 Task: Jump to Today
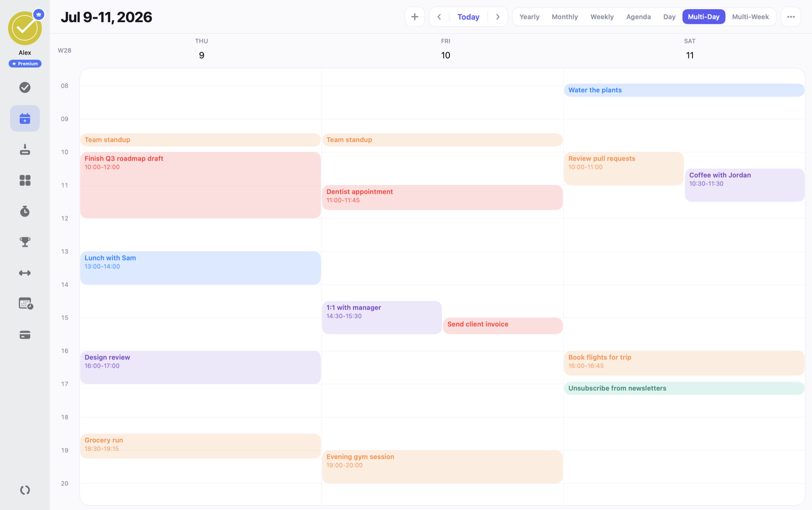468,17
